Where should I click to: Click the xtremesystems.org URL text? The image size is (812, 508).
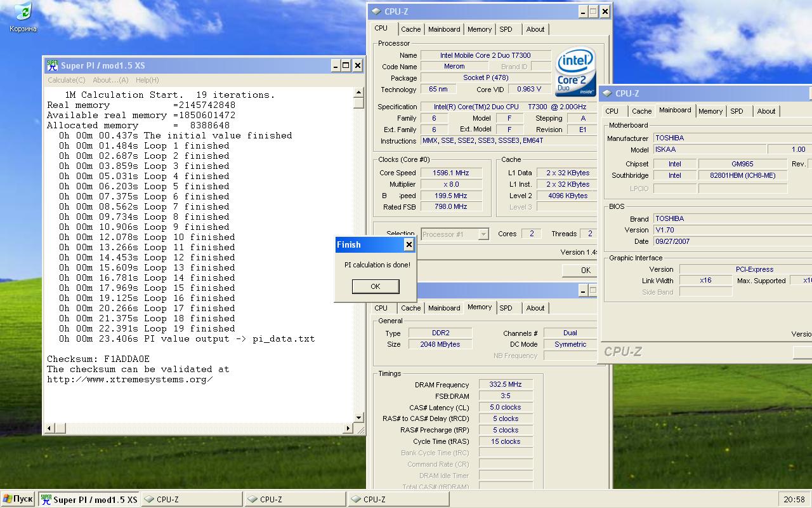(x=130, y=379)
